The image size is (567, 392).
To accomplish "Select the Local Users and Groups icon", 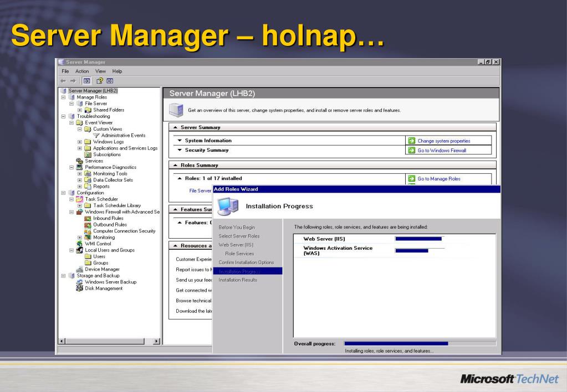I will pos(80,250).
